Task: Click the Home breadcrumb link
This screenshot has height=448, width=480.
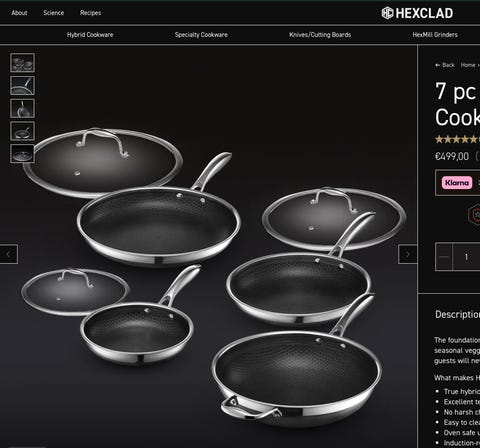Action: 468,65
